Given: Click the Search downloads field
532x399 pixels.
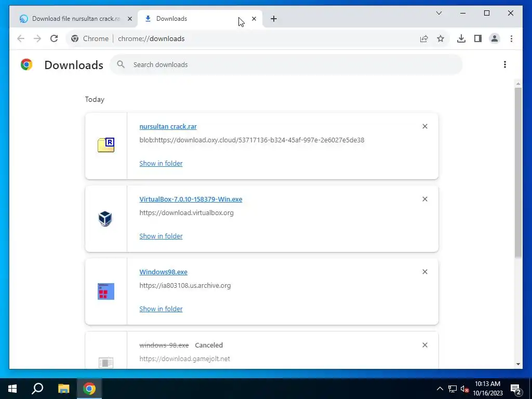Looking at the screenshot, I should pyautogui.click(x=286, y=64).
